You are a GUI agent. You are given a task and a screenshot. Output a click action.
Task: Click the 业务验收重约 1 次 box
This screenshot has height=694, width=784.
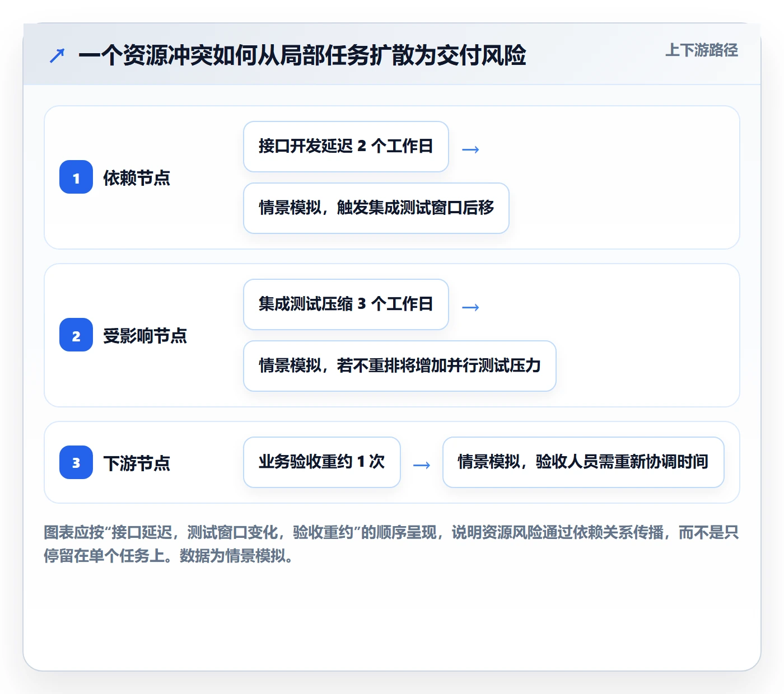point(322,462)
